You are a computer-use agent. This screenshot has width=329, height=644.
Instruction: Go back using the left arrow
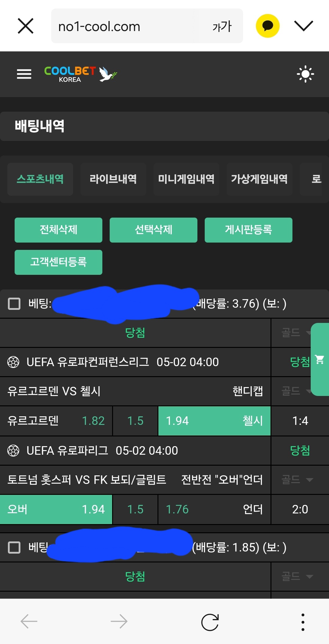pos(29,621)
